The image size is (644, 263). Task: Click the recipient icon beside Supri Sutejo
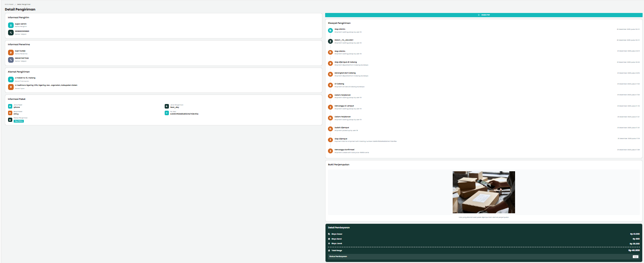click(x=11, y=53)
